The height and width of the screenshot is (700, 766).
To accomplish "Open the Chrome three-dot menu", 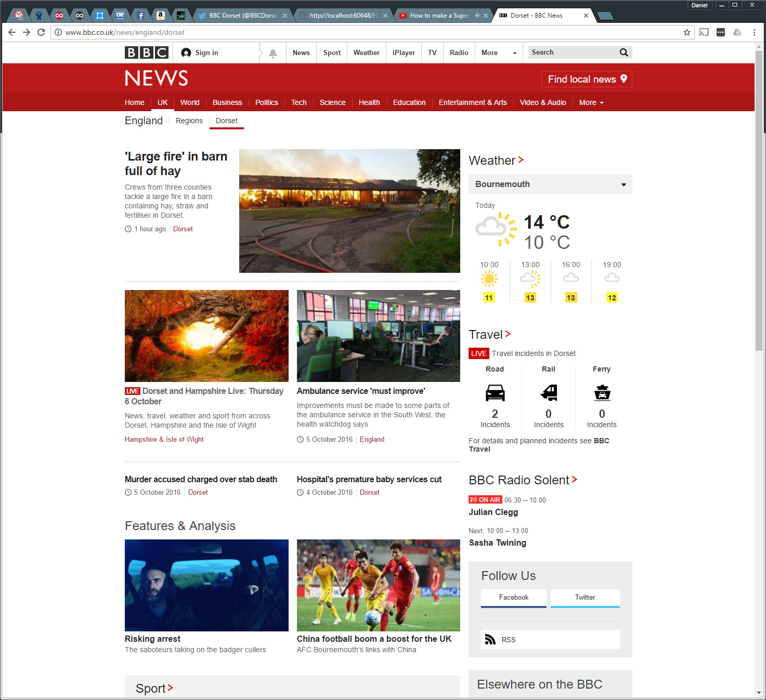I will pyautogui.click(x=754, y=32).
